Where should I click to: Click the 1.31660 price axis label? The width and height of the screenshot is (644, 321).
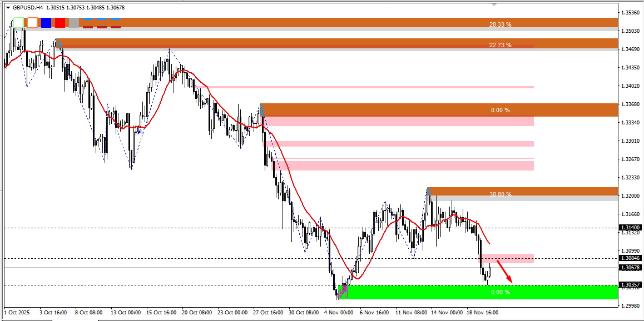(631, 214)
